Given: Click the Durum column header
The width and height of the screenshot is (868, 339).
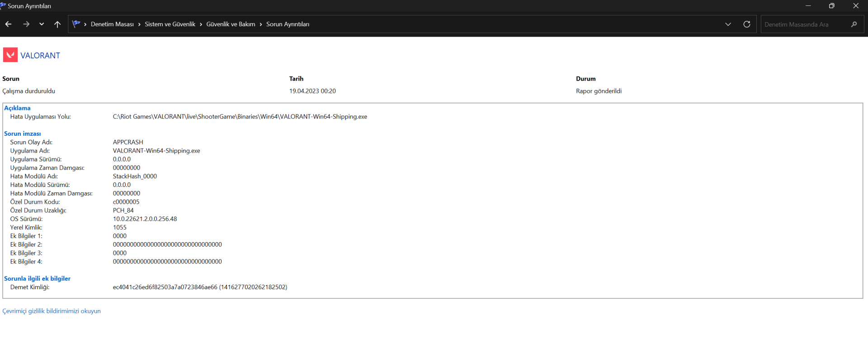Looking at the screenshot, I should (586, 79).
